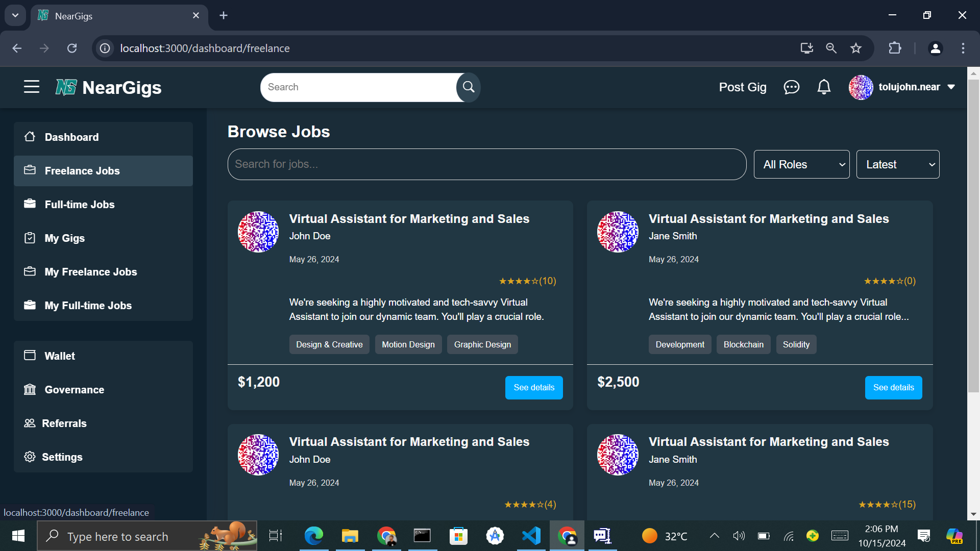Open the chat messages icon

[x=791, y=87]
